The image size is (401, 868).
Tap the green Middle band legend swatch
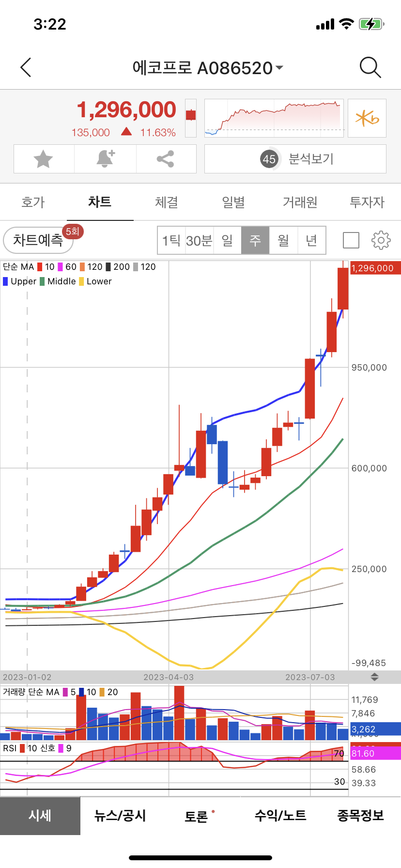tap(42, 281)
